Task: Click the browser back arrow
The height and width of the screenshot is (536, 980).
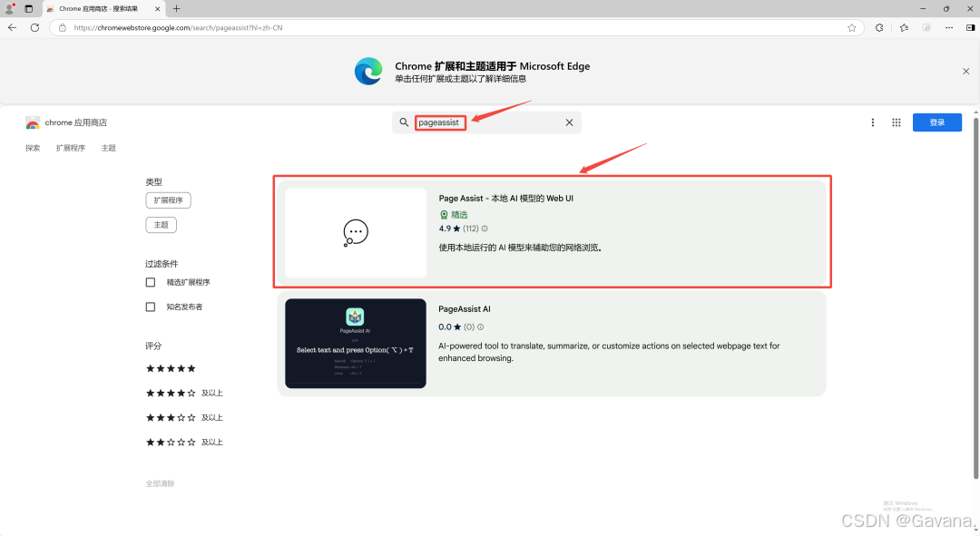Action: pos(12,27)
